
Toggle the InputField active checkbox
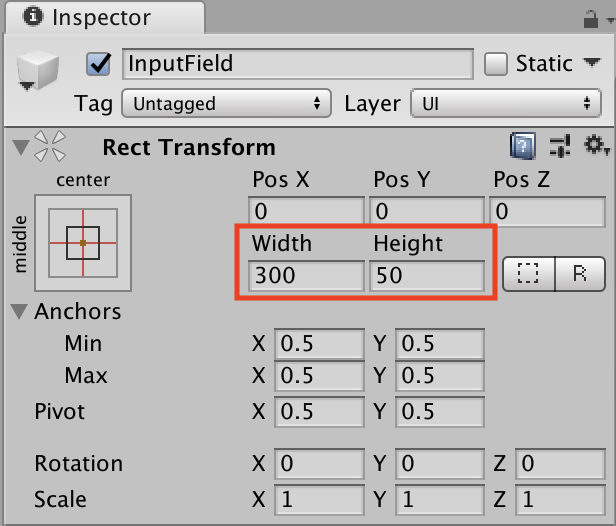tap(99, 64)
